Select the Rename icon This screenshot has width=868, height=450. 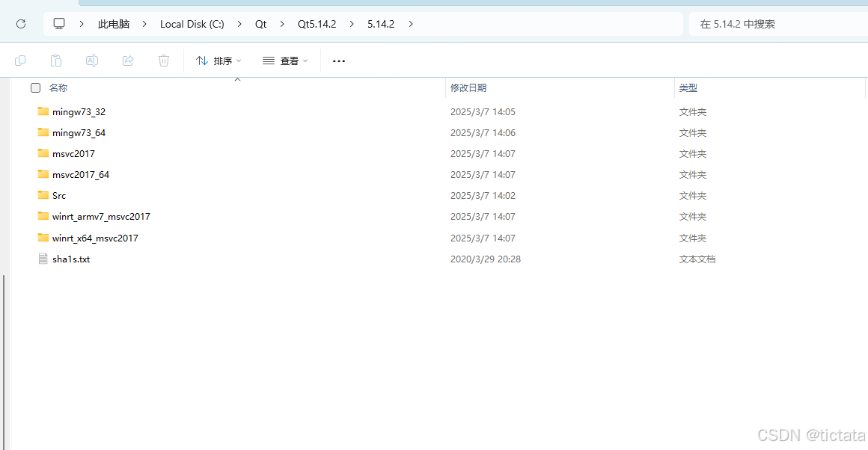pyautogui.click(x=92, y=61)
